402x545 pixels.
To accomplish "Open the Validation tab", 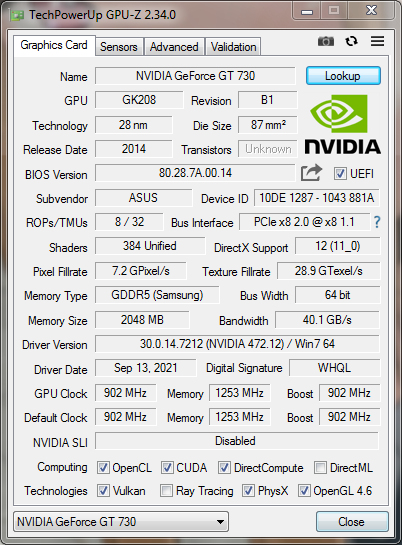I will point(233,47).
